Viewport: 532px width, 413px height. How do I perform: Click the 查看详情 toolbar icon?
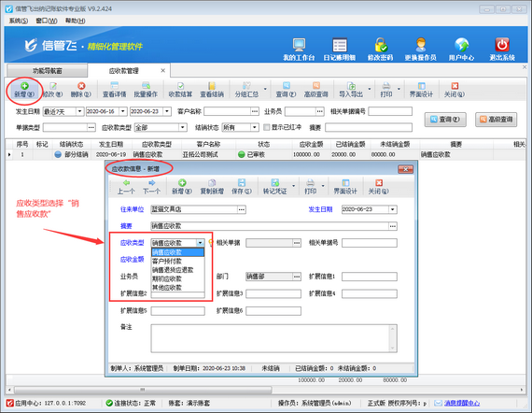click(x=115, y=90)
